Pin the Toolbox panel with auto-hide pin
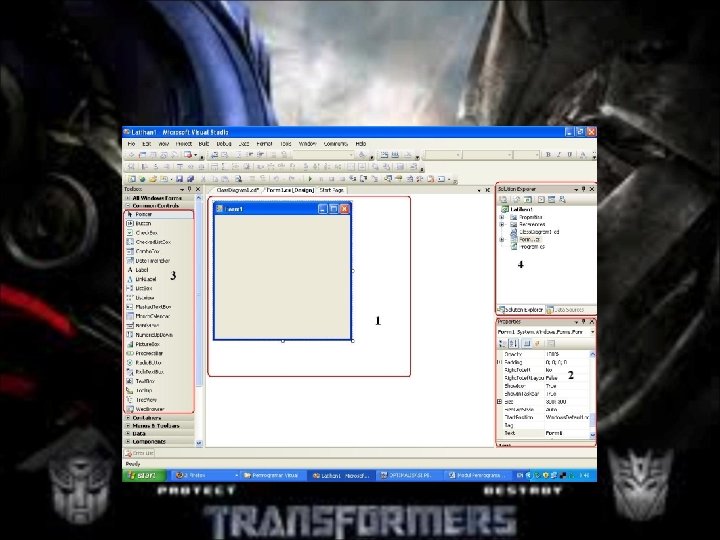The image size is (720, 540). (x=189, y=189)
